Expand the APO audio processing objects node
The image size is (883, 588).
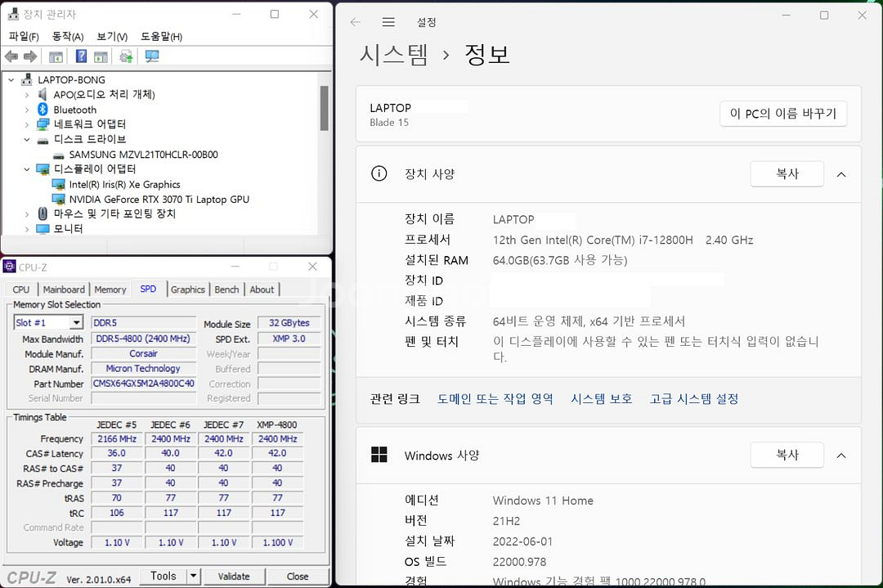pyautogui.click(x=27, y=95)
